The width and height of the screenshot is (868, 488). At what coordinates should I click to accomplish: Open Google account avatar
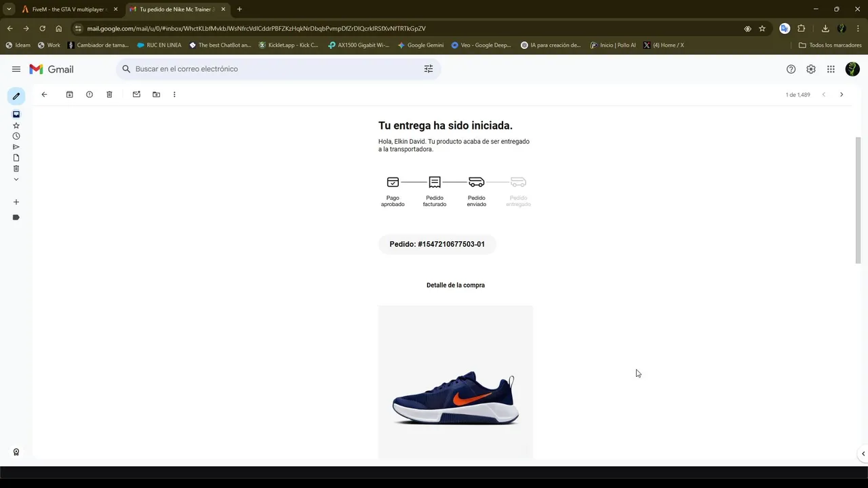[x=852, y=69]
